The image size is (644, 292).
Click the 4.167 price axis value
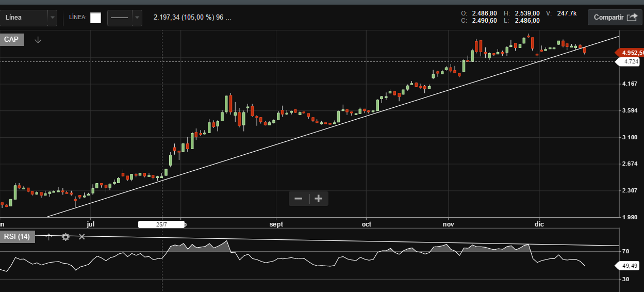point(630,84)
